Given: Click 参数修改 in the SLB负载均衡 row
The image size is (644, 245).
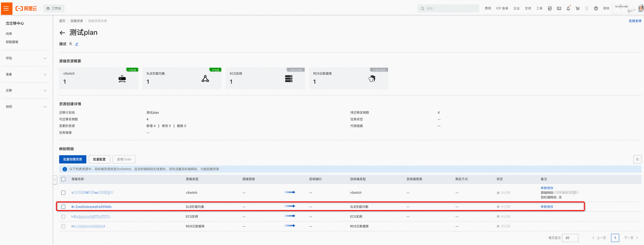Looking at the screenshot, I should coord(547,207).
